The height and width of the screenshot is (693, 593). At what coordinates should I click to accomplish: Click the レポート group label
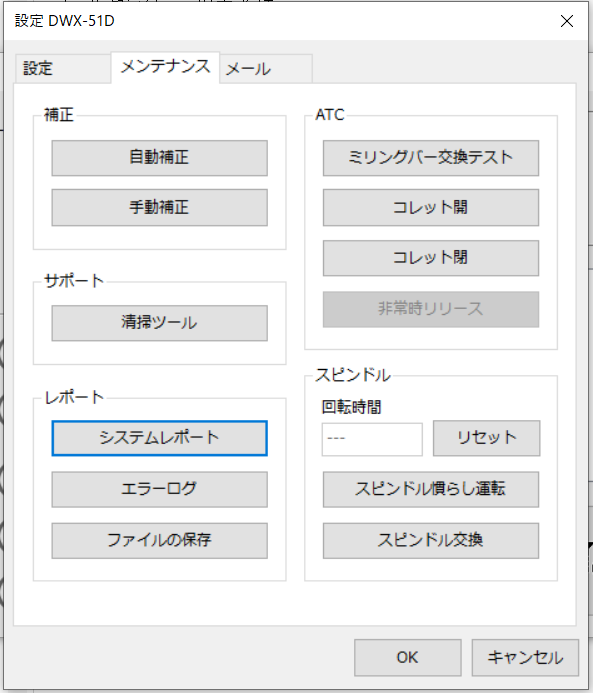point(74,397)
